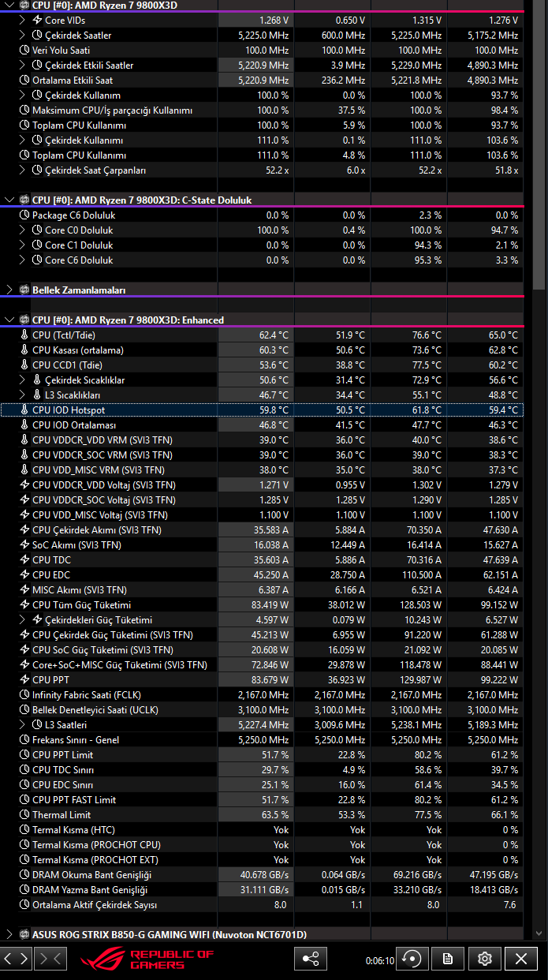Click thermometer icon beside CPU IOD Hotspot
This screenshot has height=980, width=548.
[x=24, y=410]
